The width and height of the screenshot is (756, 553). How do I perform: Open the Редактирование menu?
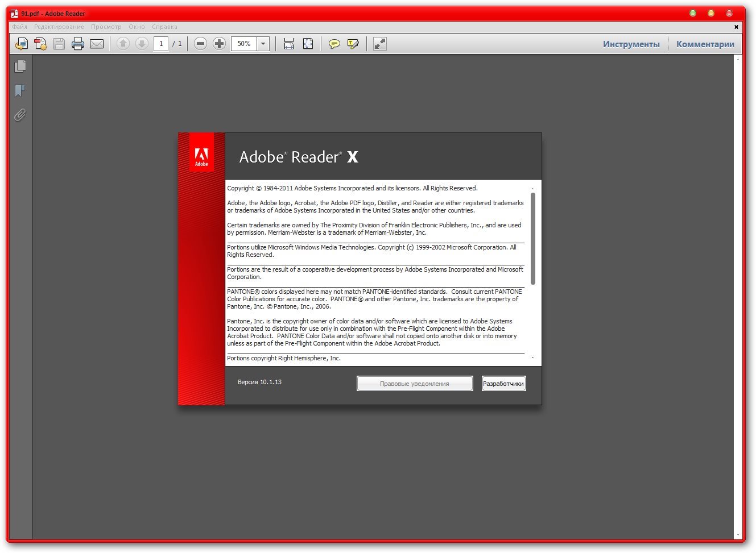coord(59,27)
